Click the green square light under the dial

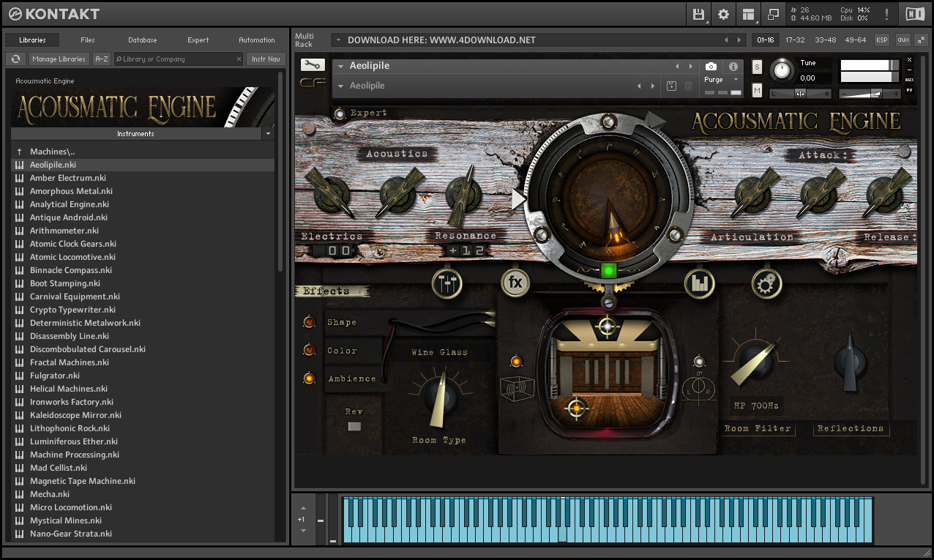click(608, 271)
